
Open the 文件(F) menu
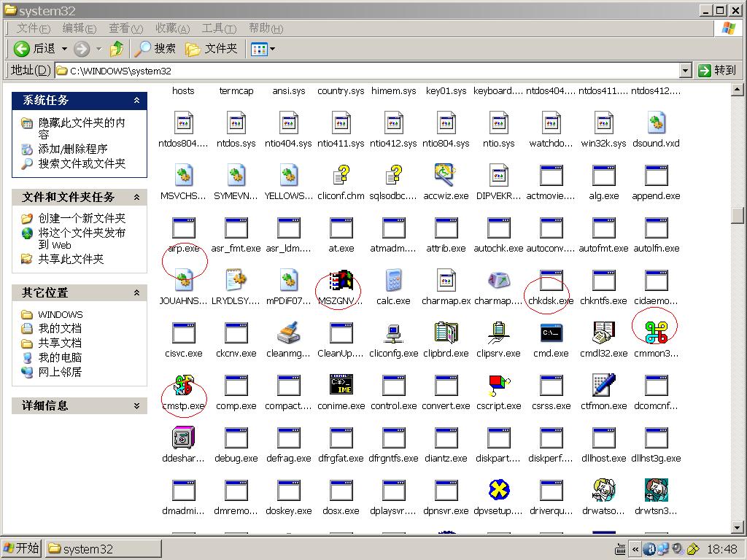(x=34, y=28)
